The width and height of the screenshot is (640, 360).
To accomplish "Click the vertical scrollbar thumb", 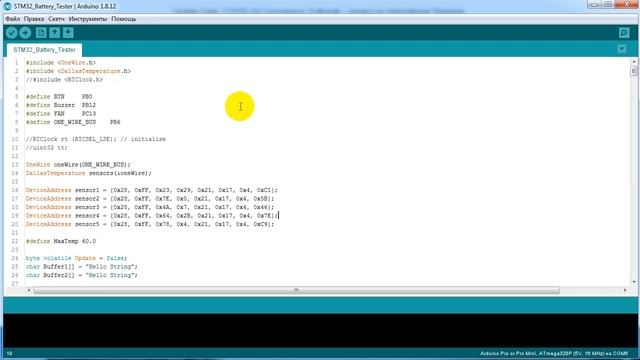I will (x=633, y=71).
